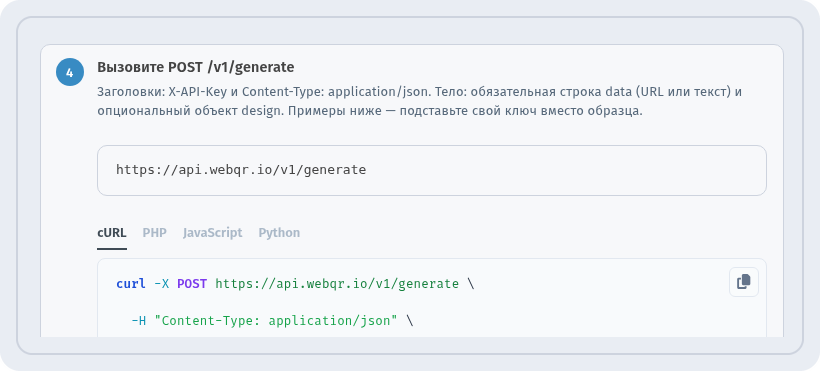Open the JavaScript code tab

(212, 233)
